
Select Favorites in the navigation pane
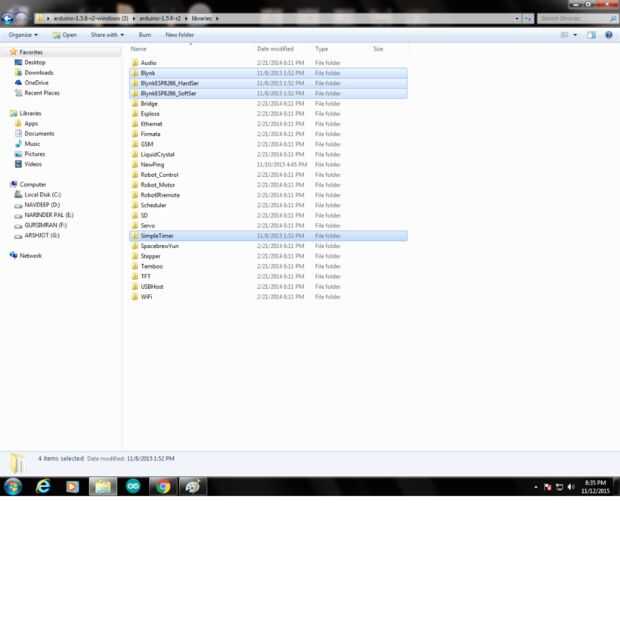click(31, 52)
